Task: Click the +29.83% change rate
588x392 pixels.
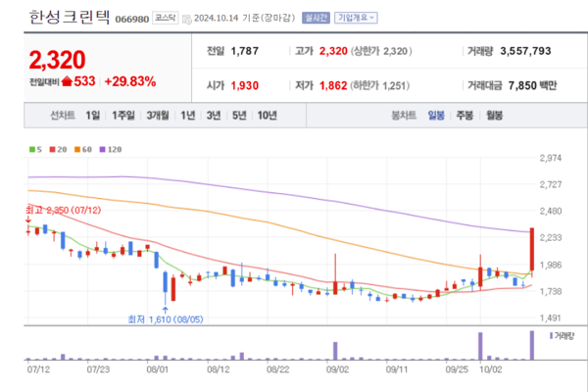Action: point(130,81)
